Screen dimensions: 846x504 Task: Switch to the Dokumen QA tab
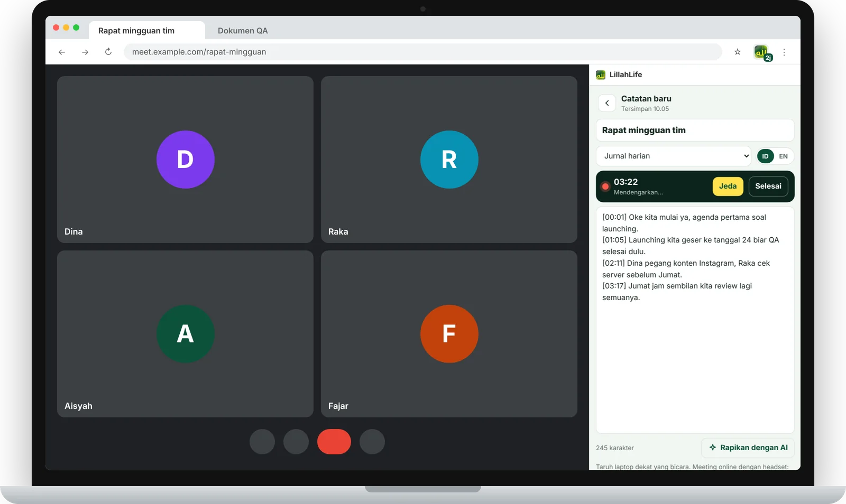[x=243, y=31]
